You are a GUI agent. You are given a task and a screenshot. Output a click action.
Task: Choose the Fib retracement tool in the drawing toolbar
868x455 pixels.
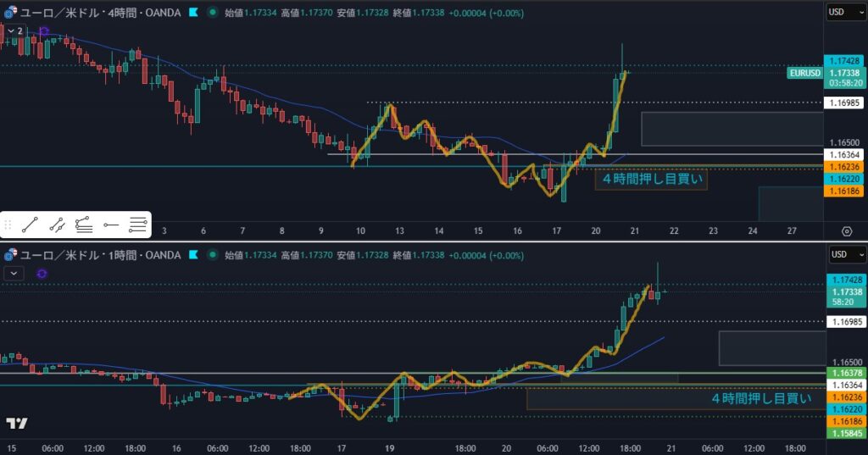[x=83, y=225]
